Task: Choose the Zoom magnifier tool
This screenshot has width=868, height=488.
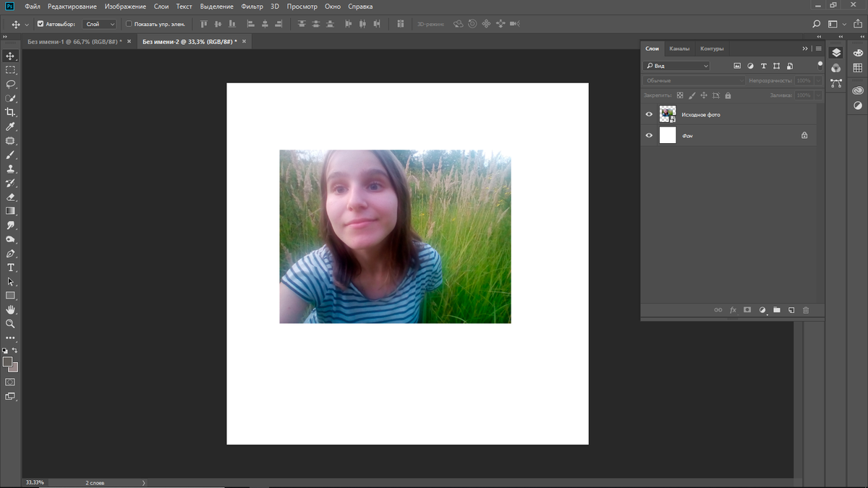Action: click(x=10, y=324)
